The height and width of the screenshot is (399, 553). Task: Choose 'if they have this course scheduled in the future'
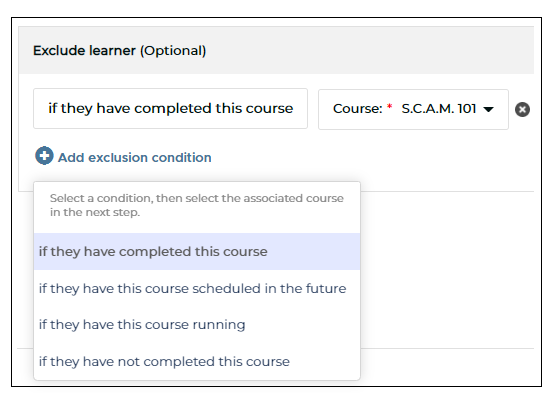click(x=197, y=288)
